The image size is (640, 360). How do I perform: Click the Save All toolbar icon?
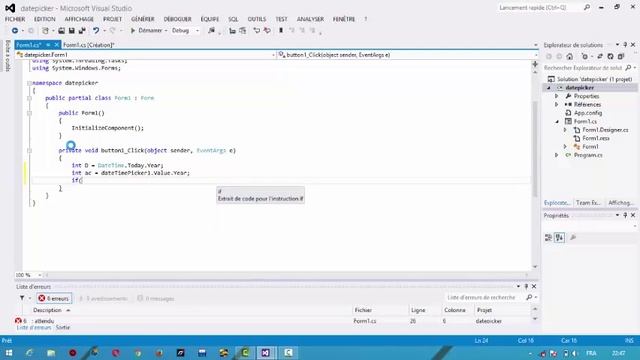click(82, 31)
